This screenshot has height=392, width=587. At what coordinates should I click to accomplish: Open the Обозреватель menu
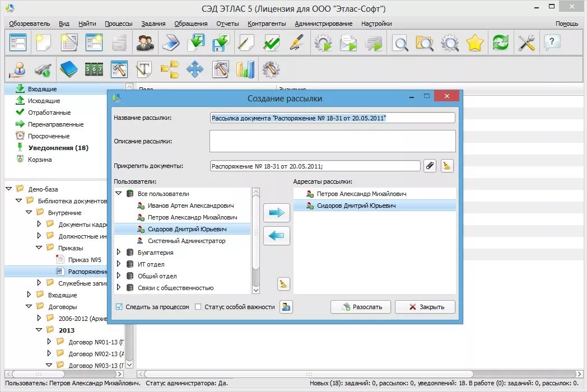point(30,24)
